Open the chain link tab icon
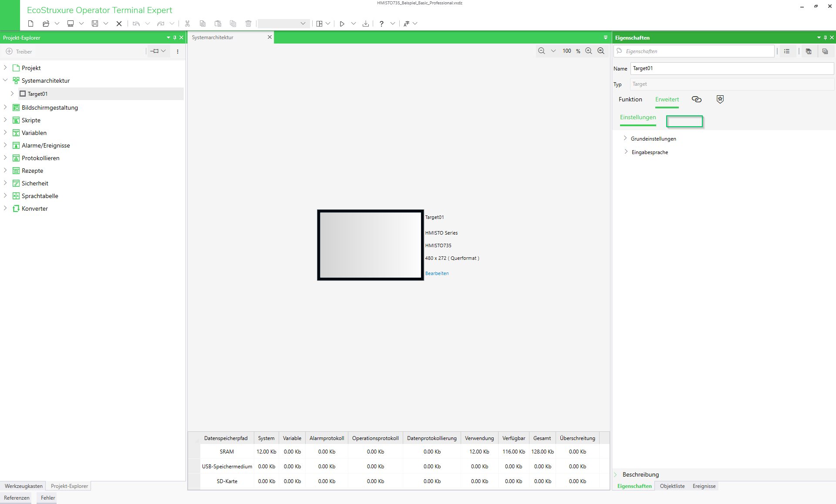Viewport: 836px width, 504px height. [x=697, y=99]
